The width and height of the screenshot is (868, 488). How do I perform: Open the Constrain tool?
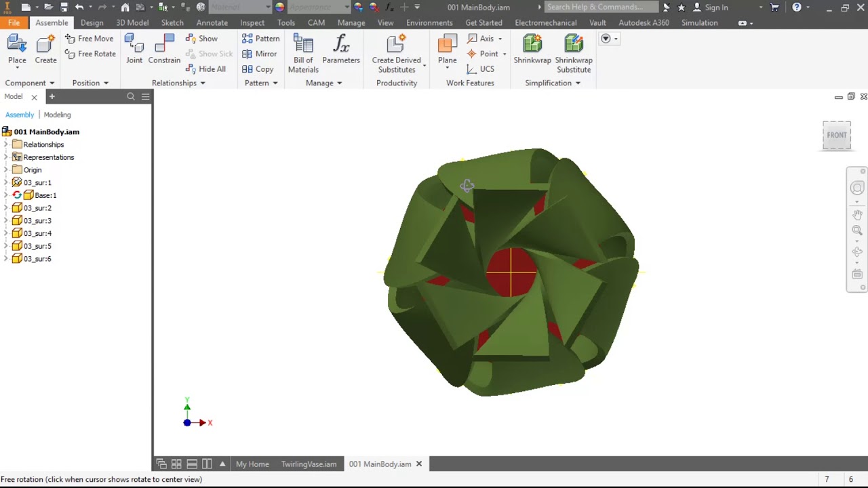click(x=164, y=49)
